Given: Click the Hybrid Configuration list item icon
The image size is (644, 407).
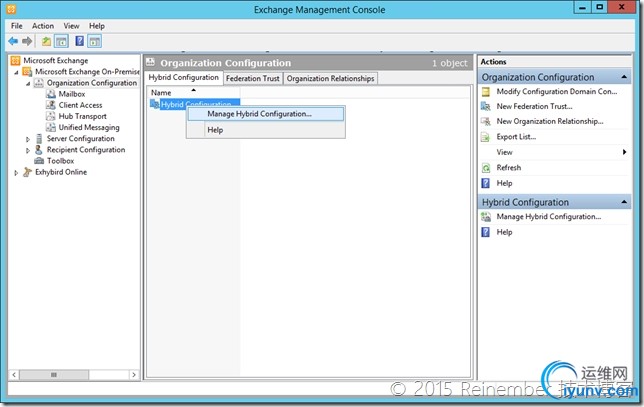Looking at the screenshot, I should coord(154,104).
